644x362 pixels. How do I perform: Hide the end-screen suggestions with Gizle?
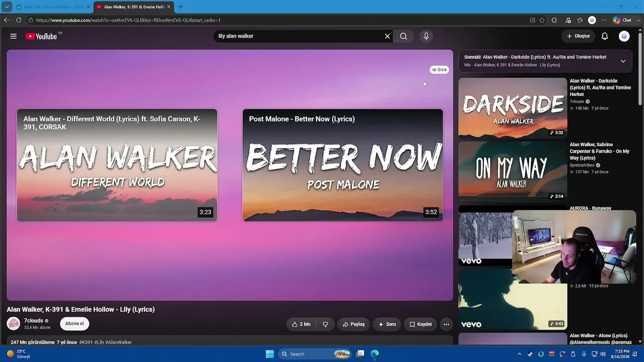click(x=439, y=70)
